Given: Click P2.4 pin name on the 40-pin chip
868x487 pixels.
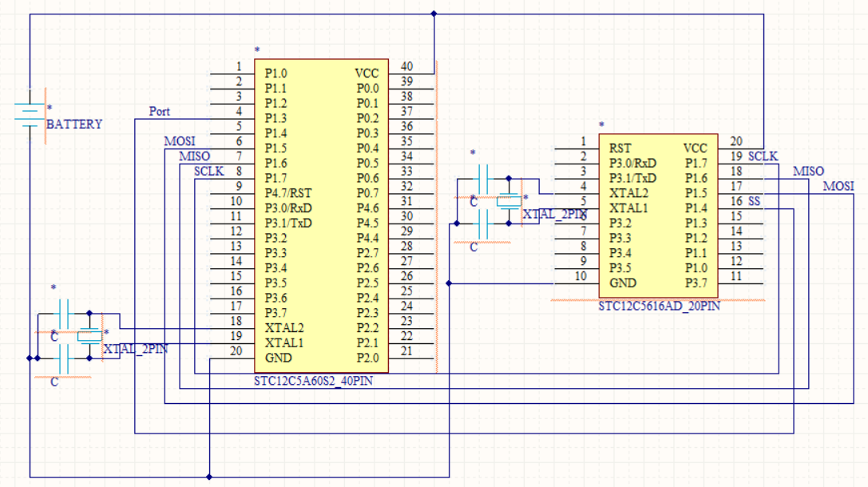Looking at the screenshot, I should click(x=367, y=298).
